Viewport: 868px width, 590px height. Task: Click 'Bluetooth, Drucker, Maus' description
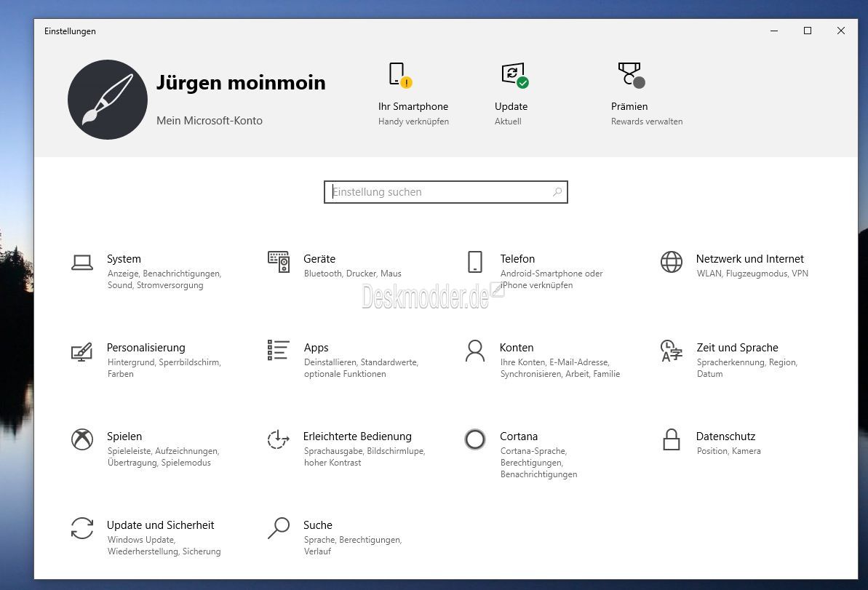click(353, 274)
